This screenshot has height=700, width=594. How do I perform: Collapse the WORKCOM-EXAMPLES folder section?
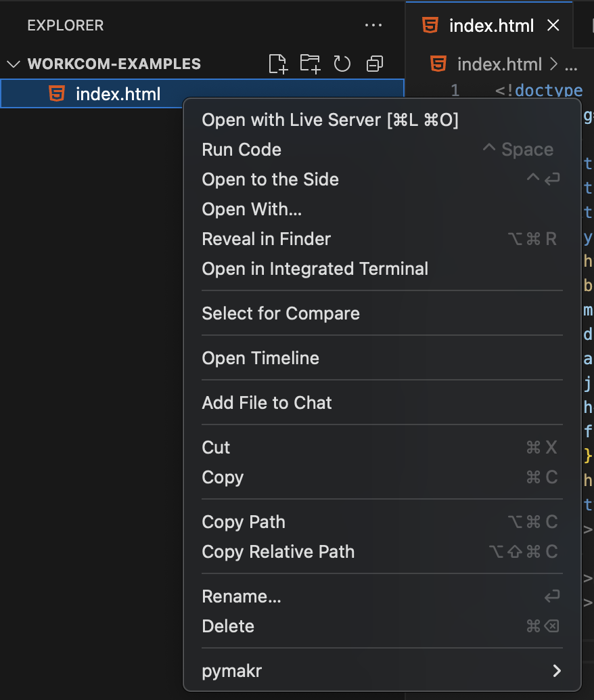pyautogui.click(x=14, y=64)
